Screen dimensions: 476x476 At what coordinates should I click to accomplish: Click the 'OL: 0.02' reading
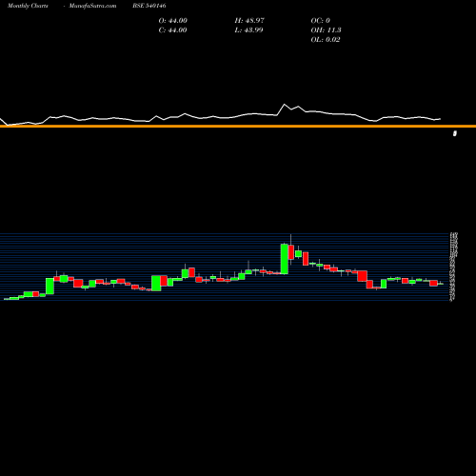[326, 40]
